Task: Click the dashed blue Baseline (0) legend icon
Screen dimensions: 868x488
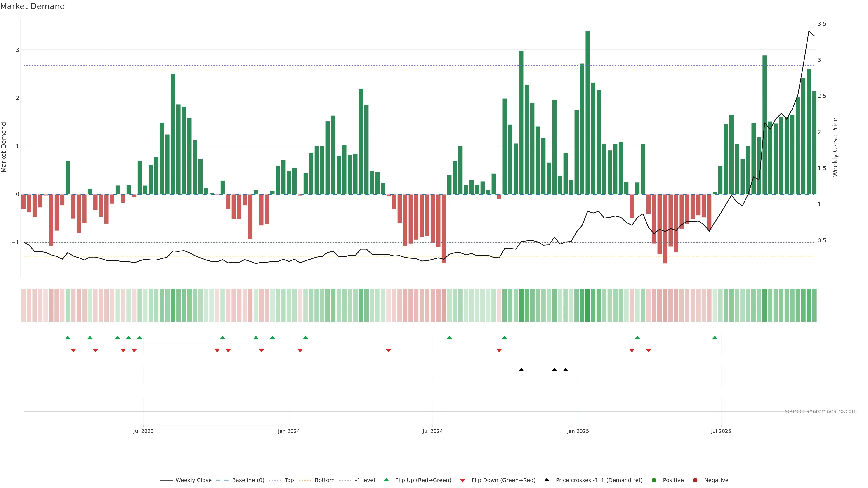Action: [x=222, y=480]
